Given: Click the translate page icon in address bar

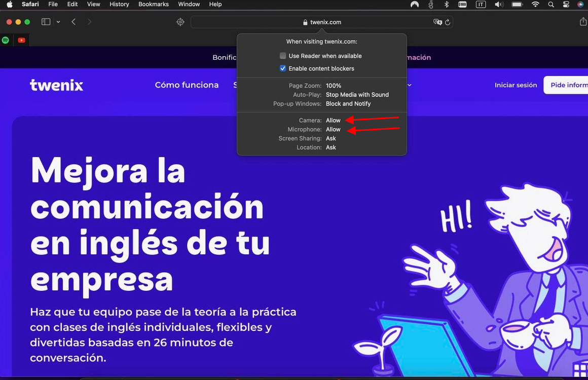Looking at the screenshot, I should [437, 22].
